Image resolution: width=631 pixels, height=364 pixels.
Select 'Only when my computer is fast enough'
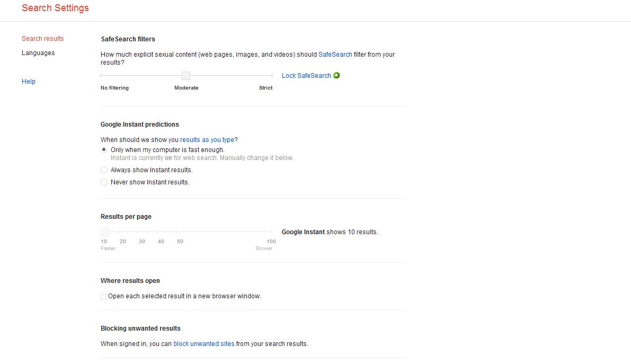pyautogui.click(x=104, y=150)
